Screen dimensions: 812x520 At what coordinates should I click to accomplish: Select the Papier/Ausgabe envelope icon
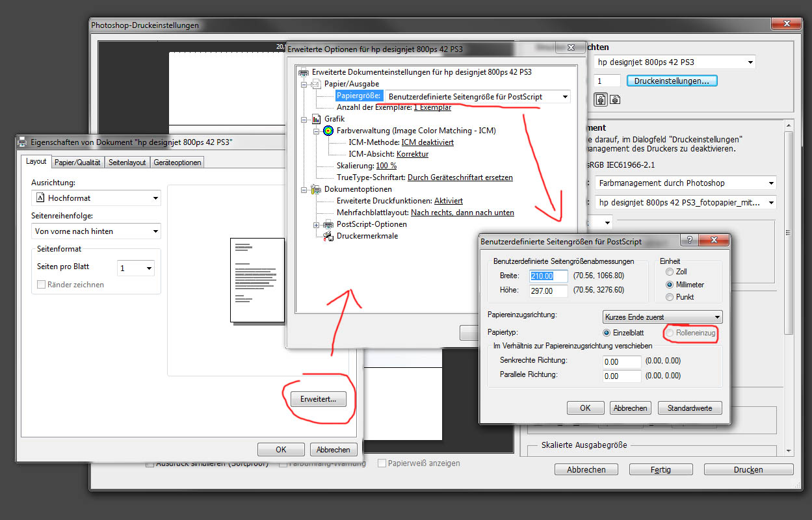316,84
